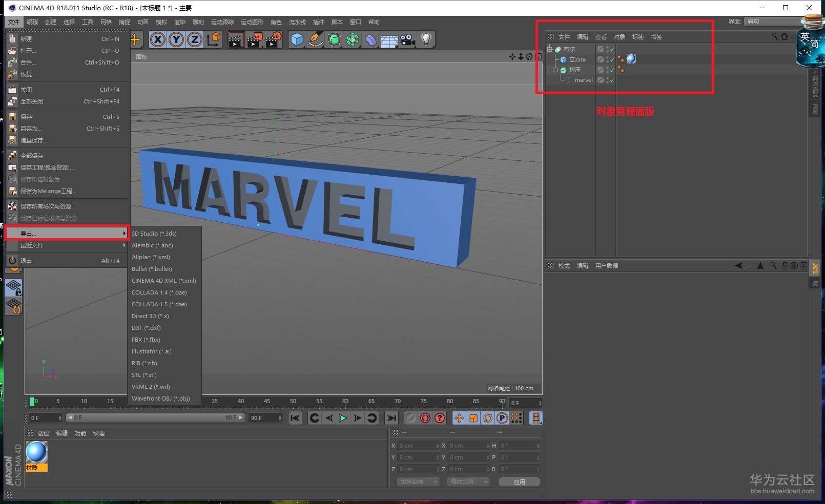
Task: Open render settings clapperboard with gear
Action: pos(273,39)
